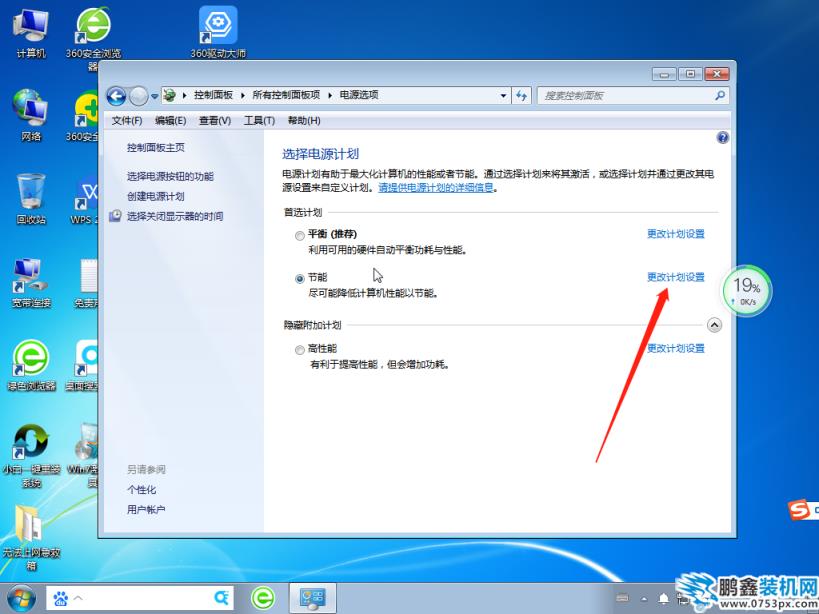This screenshot has width=819, height=614.
Task: Open 选择电源按钮的功能
Action: coord(170,176)
